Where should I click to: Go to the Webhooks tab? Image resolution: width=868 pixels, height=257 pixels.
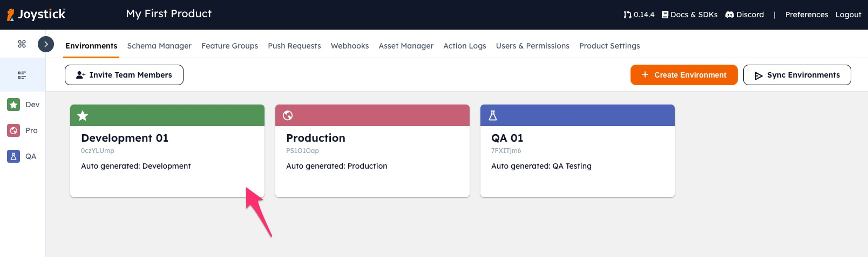(350, 46)
